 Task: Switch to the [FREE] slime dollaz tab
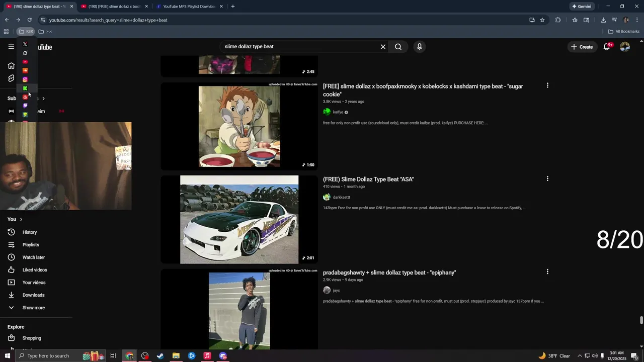tap(114, 7)
